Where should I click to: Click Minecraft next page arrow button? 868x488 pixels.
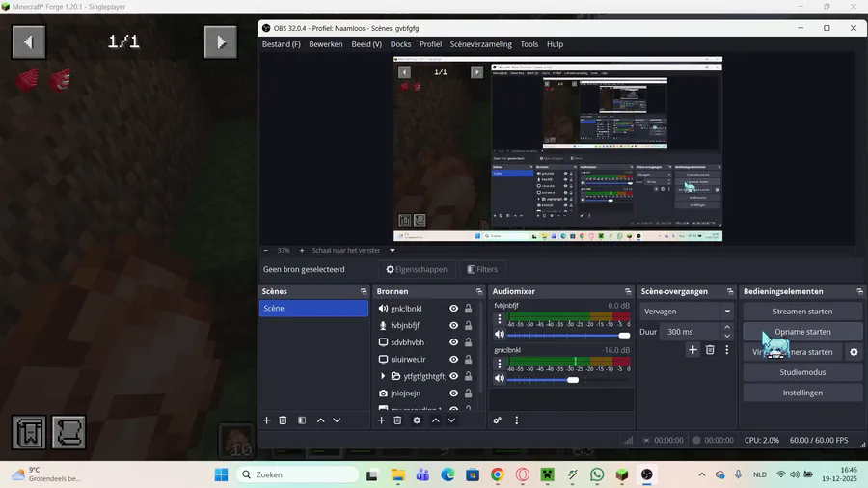(220, 42)
